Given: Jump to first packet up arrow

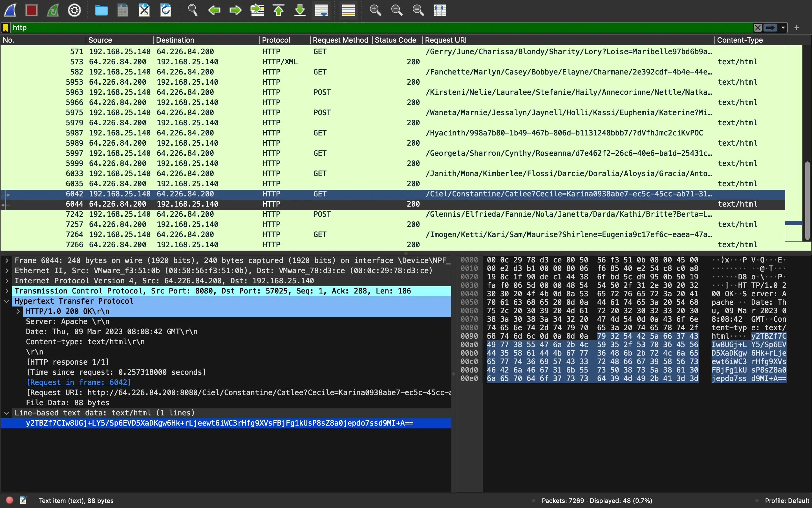Looking at the screenshot, I should click(x=279, y=10).
